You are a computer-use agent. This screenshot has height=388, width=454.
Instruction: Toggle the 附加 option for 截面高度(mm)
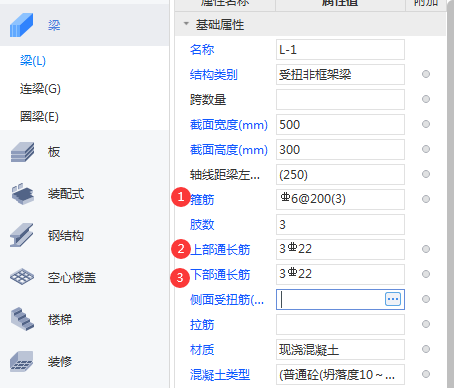(x=426, y=149)
